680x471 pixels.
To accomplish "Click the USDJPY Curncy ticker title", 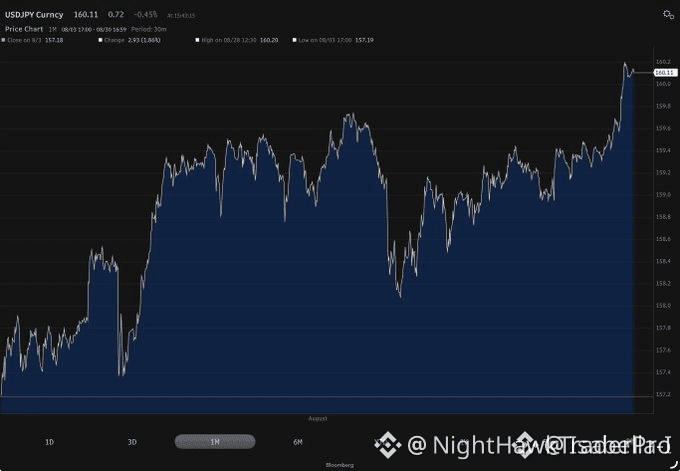I will point(34,15).
